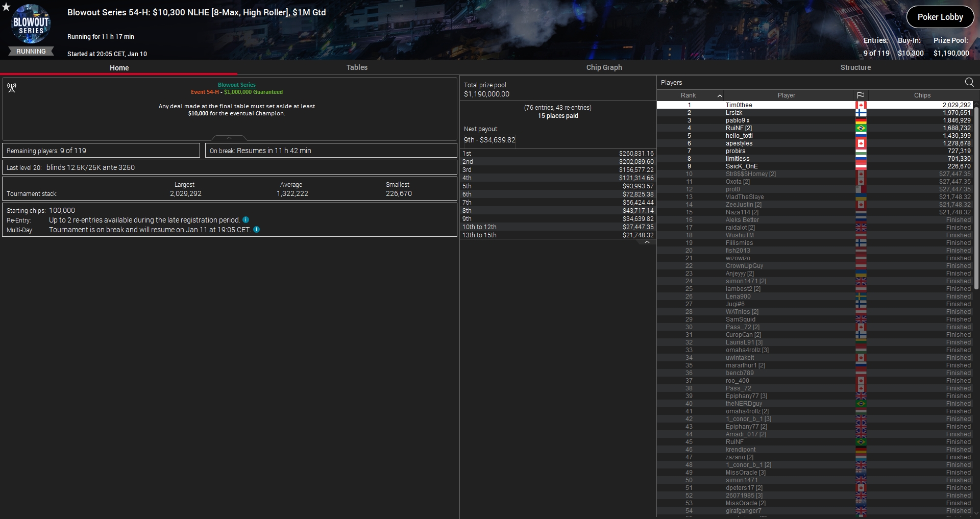Click Lrslzk's Finland flag
This screenshot has height=519, width=980.
pos(861,113)
